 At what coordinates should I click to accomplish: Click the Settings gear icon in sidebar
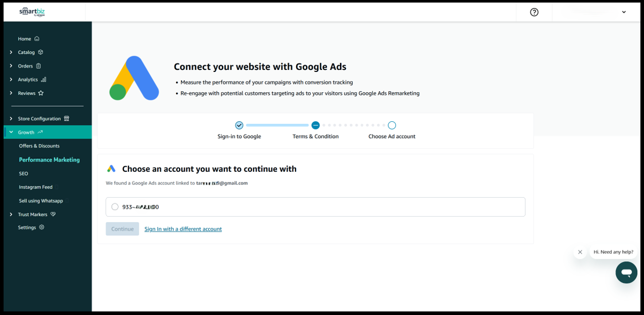(x=42, y=227)
